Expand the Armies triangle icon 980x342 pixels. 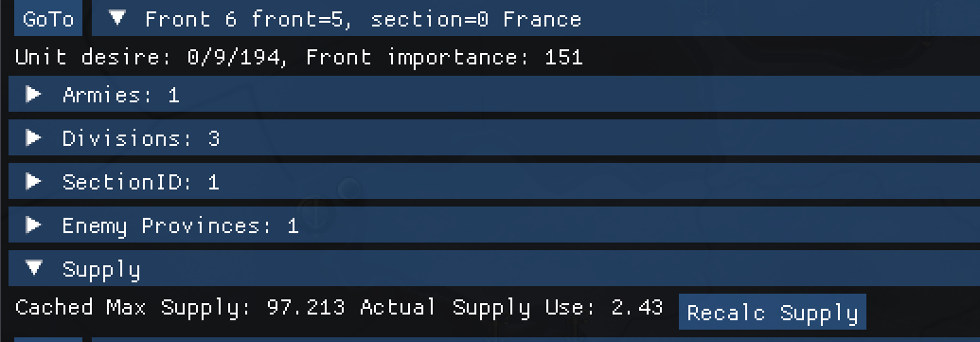[x=33, y=95]
